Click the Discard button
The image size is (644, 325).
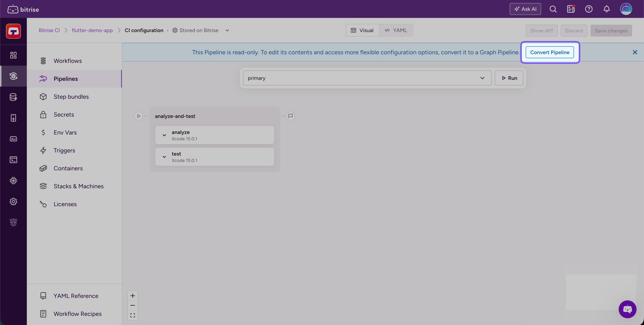[x=574, y=31]
